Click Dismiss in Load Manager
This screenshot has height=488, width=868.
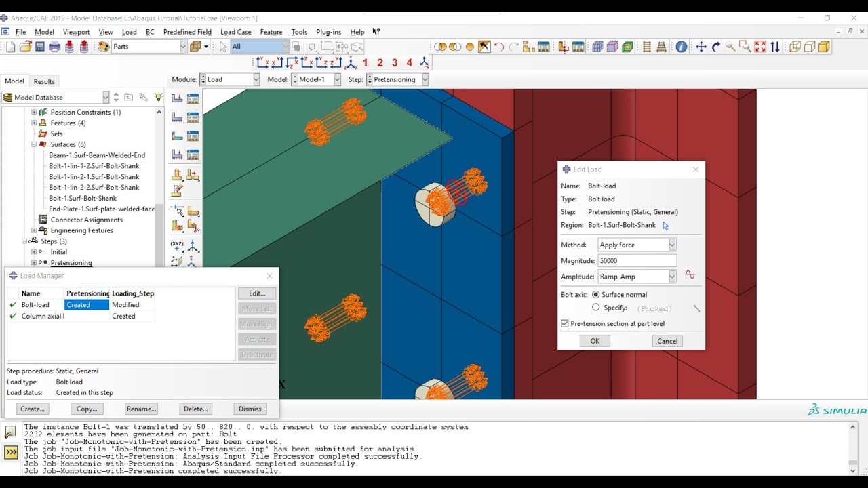(x=250, y=409)
